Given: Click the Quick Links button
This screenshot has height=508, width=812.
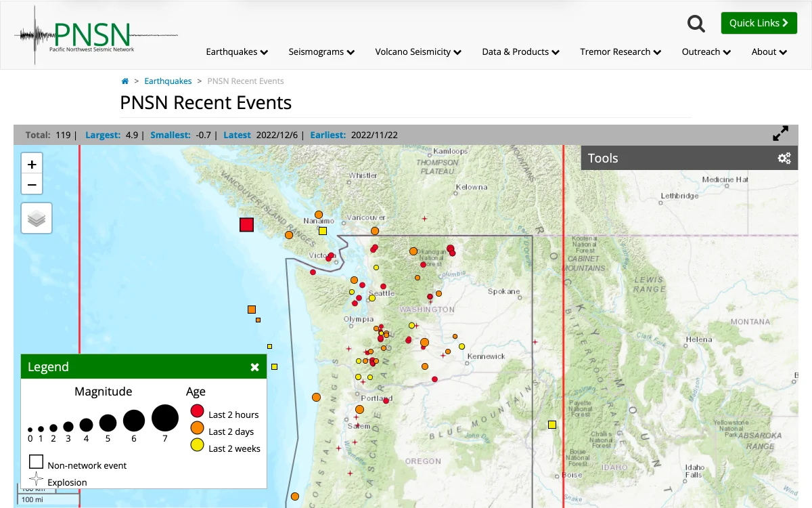Looking at the screenshot, I should (759, 23).
